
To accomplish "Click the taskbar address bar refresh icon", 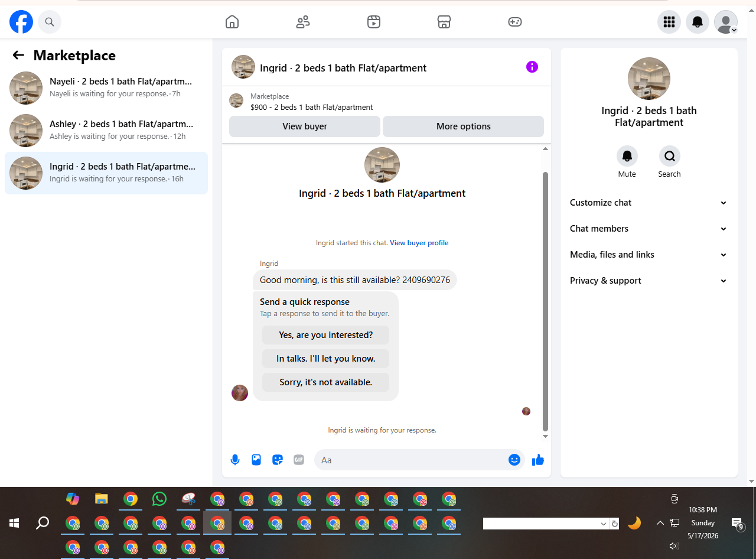I will coord(615,524).
